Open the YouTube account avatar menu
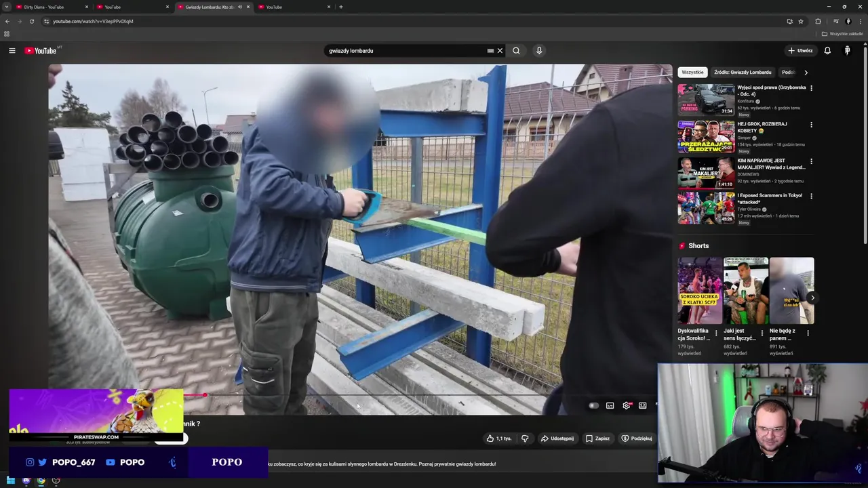The height and width of the screenshot is (488, 868). (847, 51)
